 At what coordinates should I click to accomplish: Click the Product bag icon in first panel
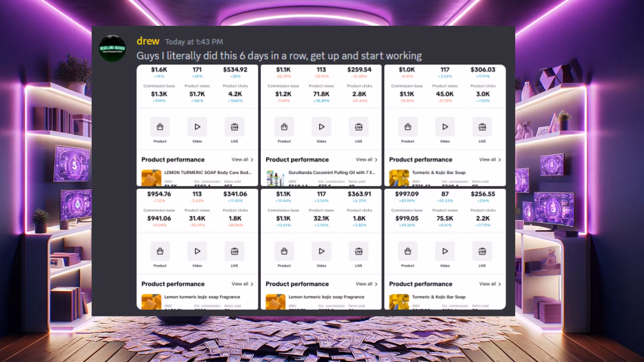click(160, 127)
